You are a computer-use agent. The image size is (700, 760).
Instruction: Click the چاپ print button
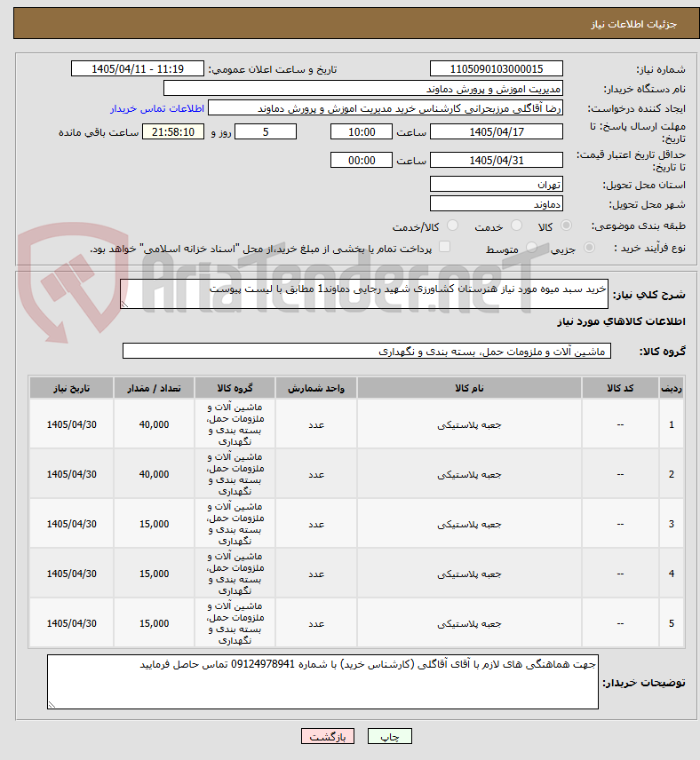[390, 736]
